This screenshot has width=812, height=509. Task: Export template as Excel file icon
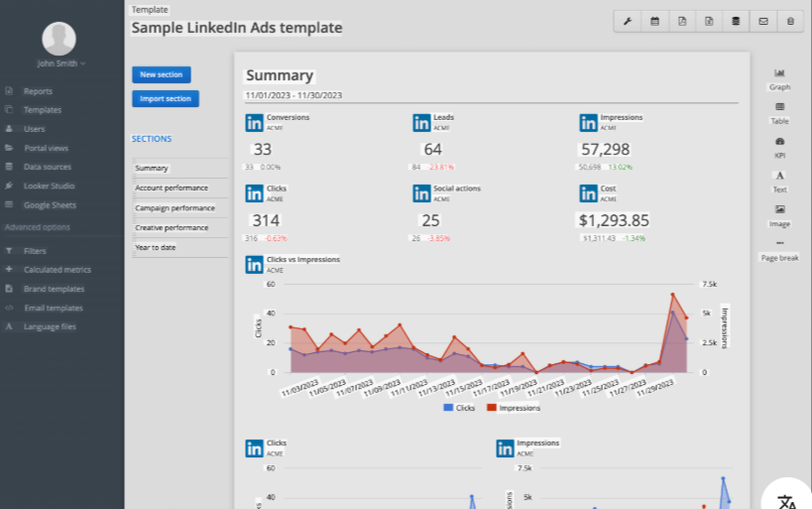click(709, 21)
